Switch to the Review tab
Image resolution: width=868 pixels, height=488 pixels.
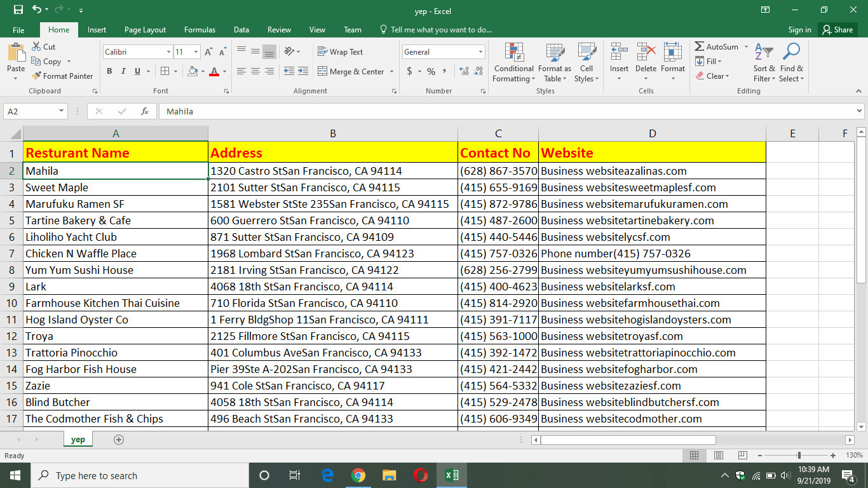pos(279,30)
